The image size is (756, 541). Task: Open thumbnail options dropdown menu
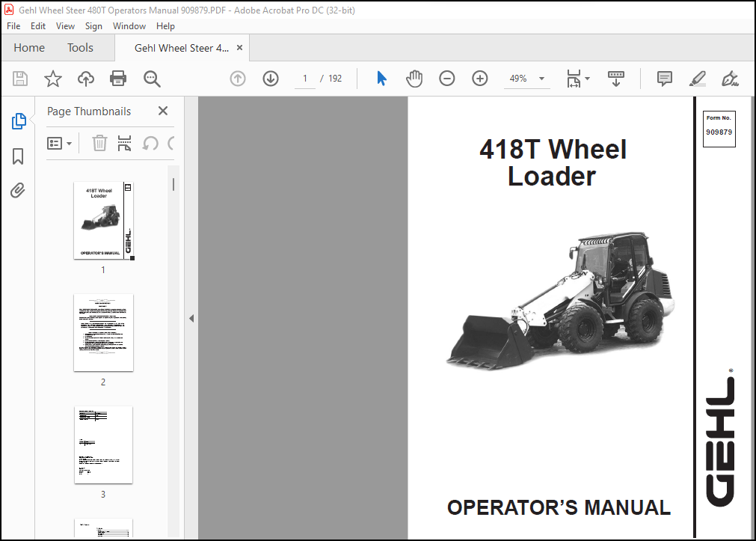[59, 144]
